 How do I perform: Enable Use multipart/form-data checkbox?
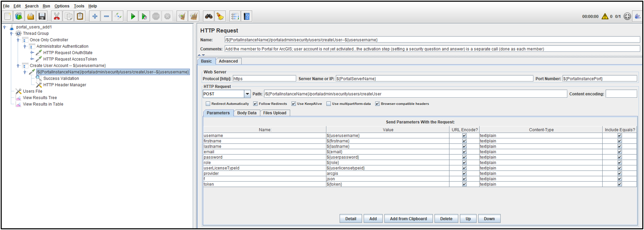[329, 104]
